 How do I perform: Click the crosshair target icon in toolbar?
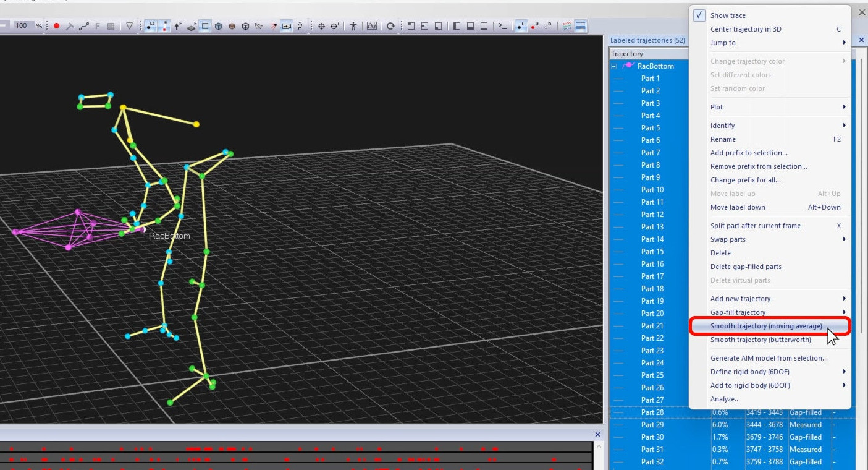coord(321,26)
